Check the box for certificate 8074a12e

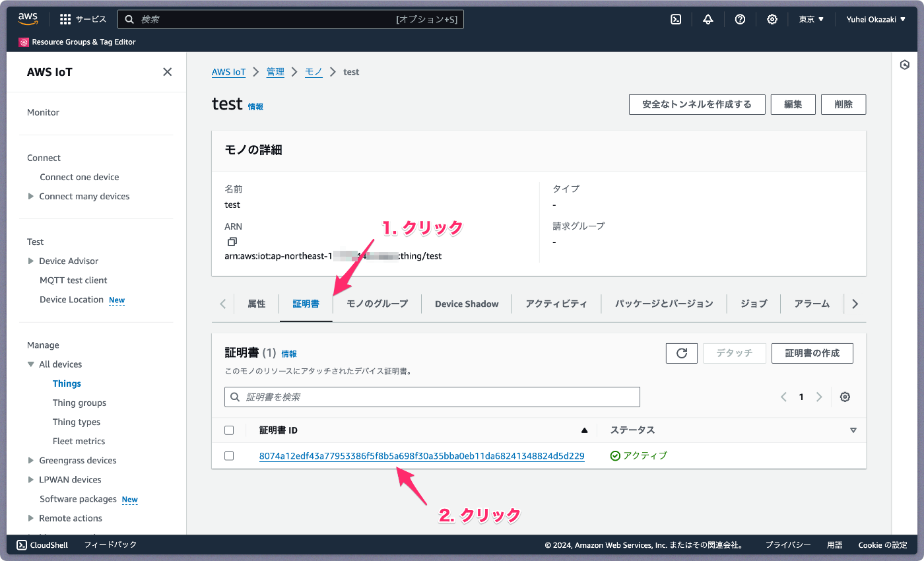[229, 456]
